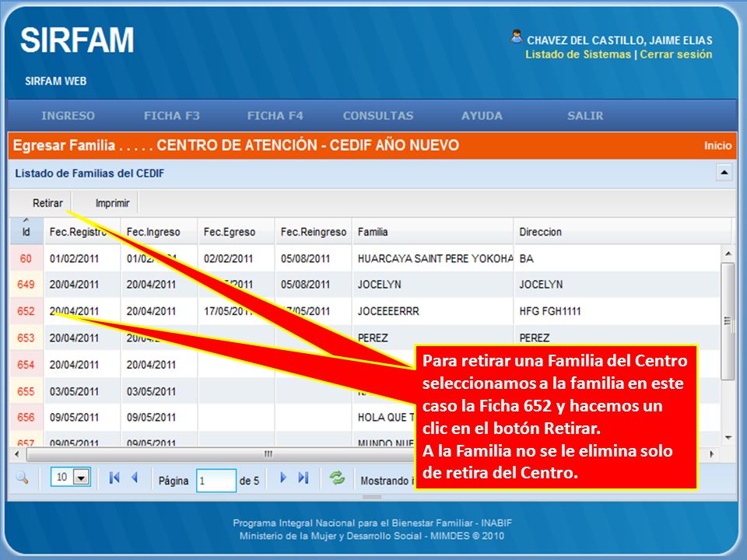Image resolution: width=747 pixels, height=560 pixels.
Task: Select the Ficha row with Id 652
Action: (365, 311)
